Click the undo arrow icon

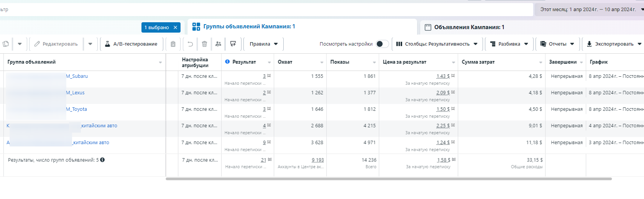coord(190,44)
